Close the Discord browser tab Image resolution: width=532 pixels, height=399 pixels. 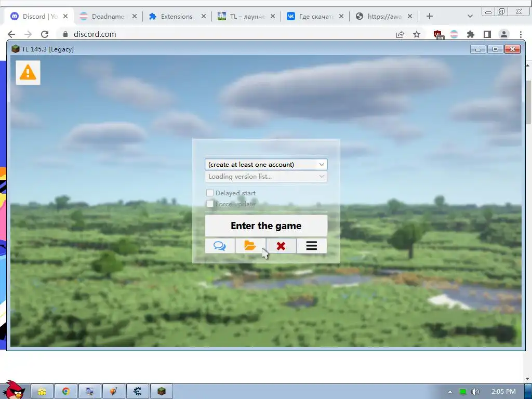(65, 16)
